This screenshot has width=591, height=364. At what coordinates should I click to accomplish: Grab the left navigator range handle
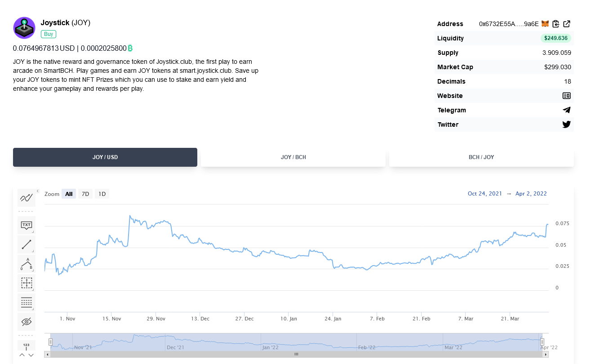coord(51,342)
